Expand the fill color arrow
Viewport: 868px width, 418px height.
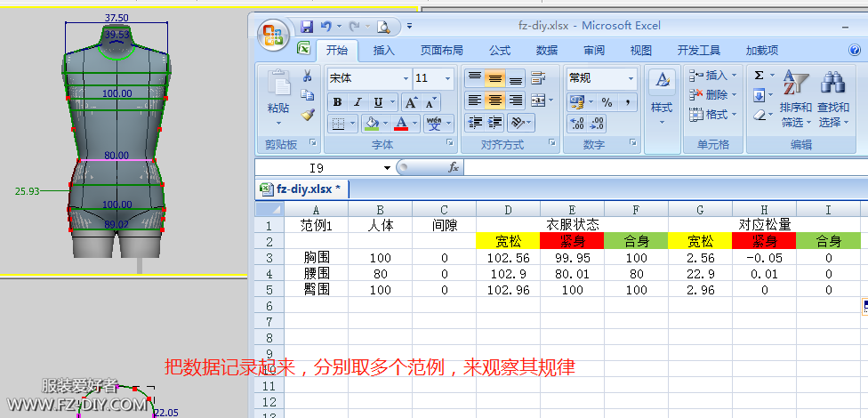pos(385,123)
